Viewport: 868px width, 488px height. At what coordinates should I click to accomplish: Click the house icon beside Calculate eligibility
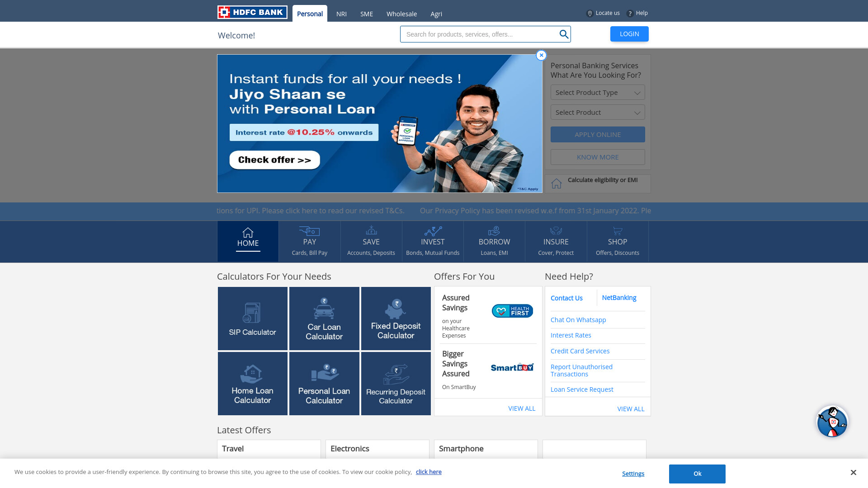pyautogui.click(x=557, y=183)
